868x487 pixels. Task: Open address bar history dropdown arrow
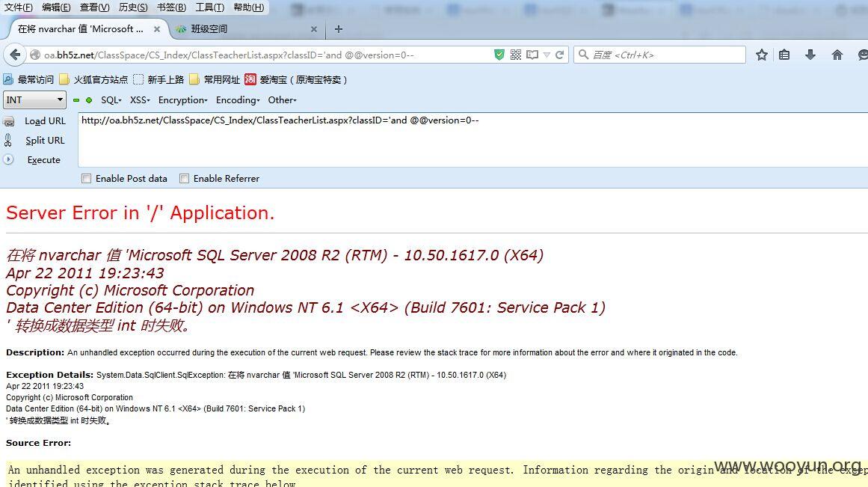pyautogui.click(x=547, y=55)
